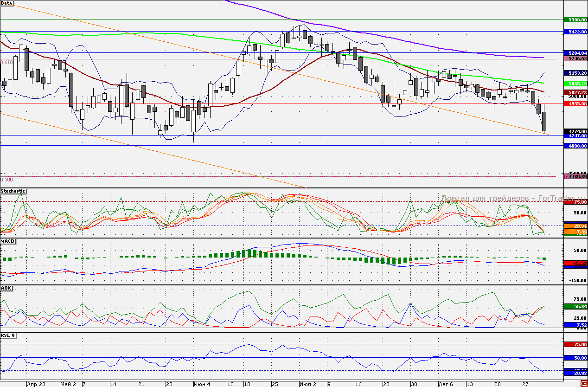The height and width of the screenshot is (387, 588).
Task: Select the RSI, 9 indicator label
Action: tap(9, 335)
